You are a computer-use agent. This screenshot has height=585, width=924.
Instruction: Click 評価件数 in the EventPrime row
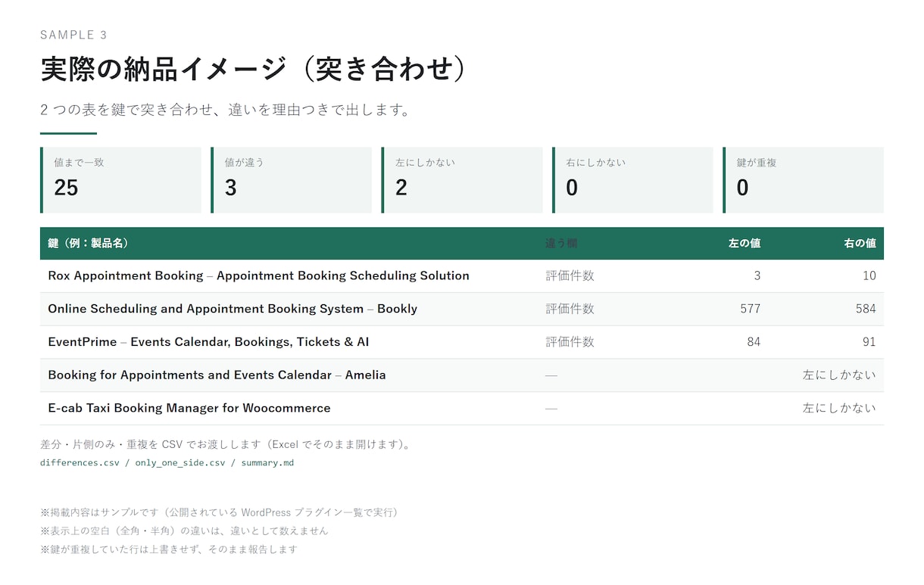[570, 342]
